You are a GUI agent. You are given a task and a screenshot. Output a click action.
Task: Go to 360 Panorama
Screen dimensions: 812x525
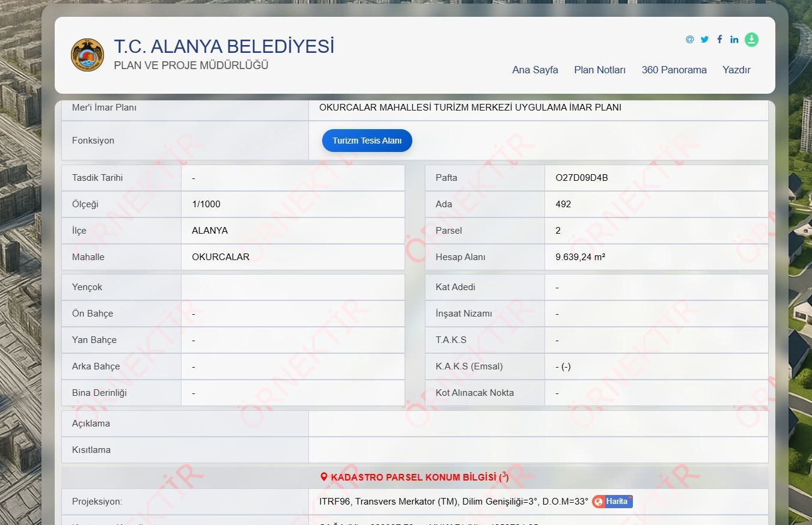tap(674, 70)
